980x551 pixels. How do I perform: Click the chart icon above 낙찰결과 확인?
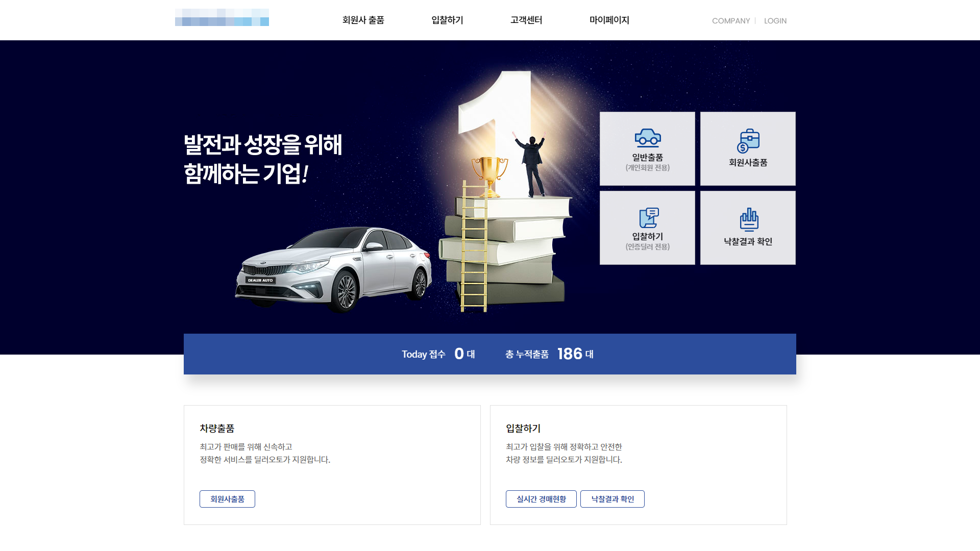pos(749,219)
